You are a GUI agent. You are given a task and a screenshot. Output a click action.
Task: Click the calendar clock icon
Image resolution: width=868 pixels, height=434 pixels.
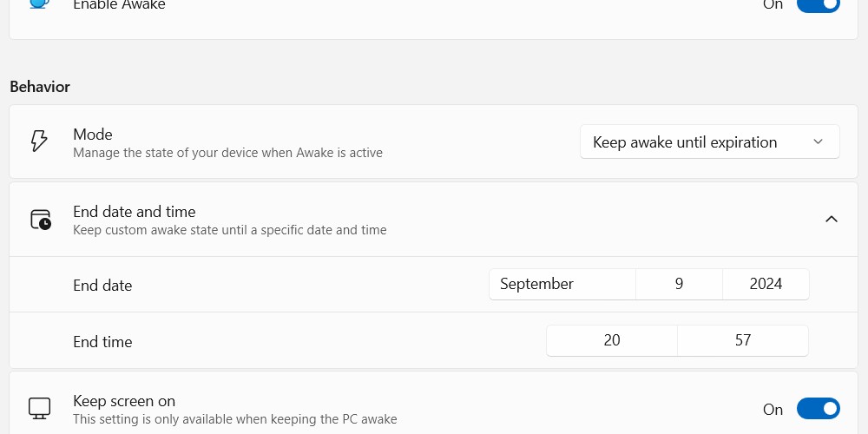[x=41, y=220]
